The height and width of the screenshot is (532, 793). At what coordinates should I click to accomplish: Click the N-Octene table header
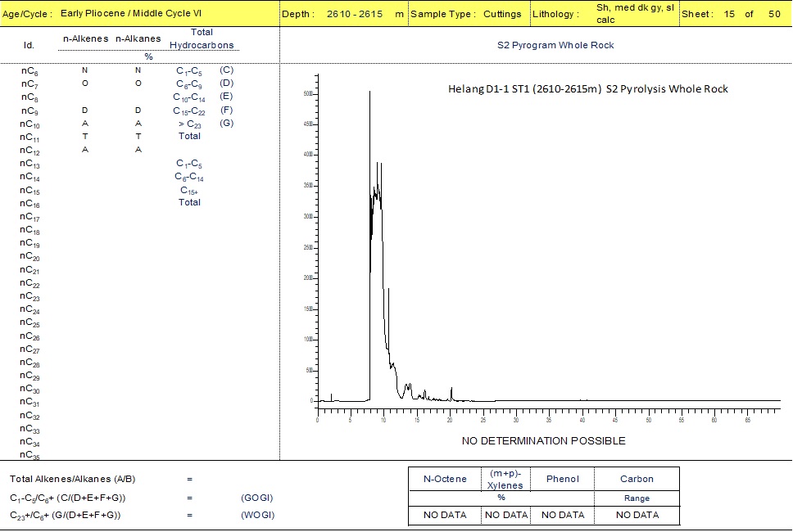click(445, 479)
